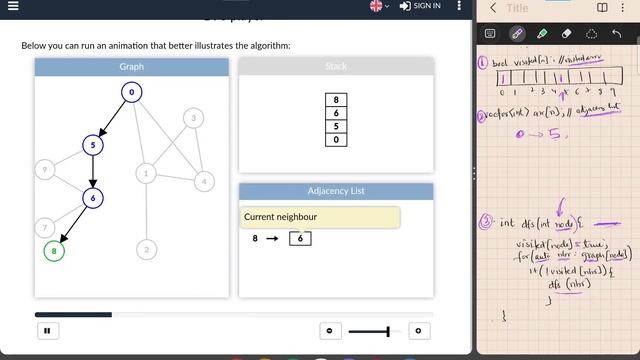Image resolution: width=640 pixels, height=360 pixels.
Task: Select the keyboard text tool in notes
Action: click(490, 33)
